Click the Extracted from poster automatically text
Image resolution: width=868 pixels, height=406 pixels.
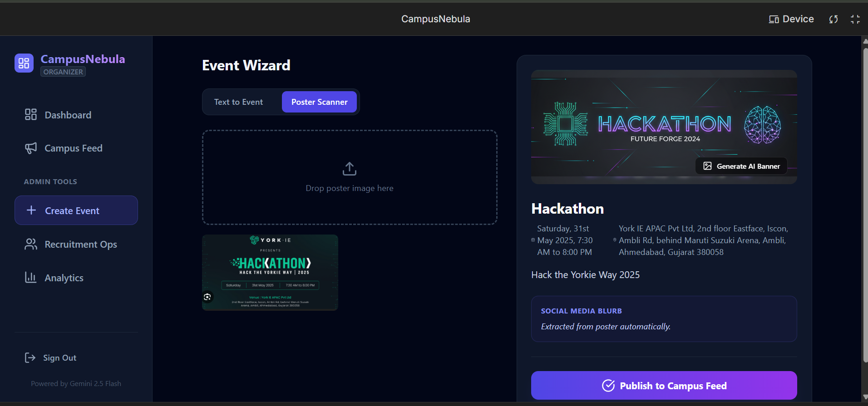(x=606, y=327)
